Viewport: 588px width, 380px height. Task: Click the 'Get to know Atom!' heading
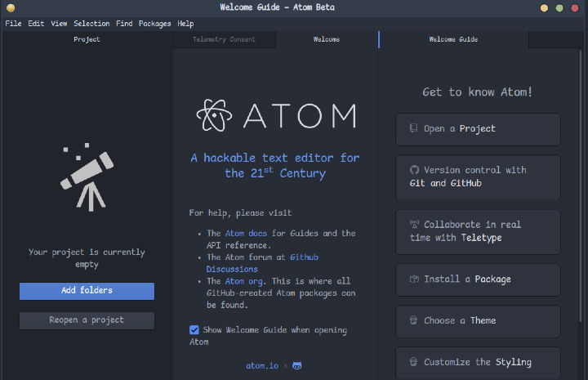tap(477, 92)
